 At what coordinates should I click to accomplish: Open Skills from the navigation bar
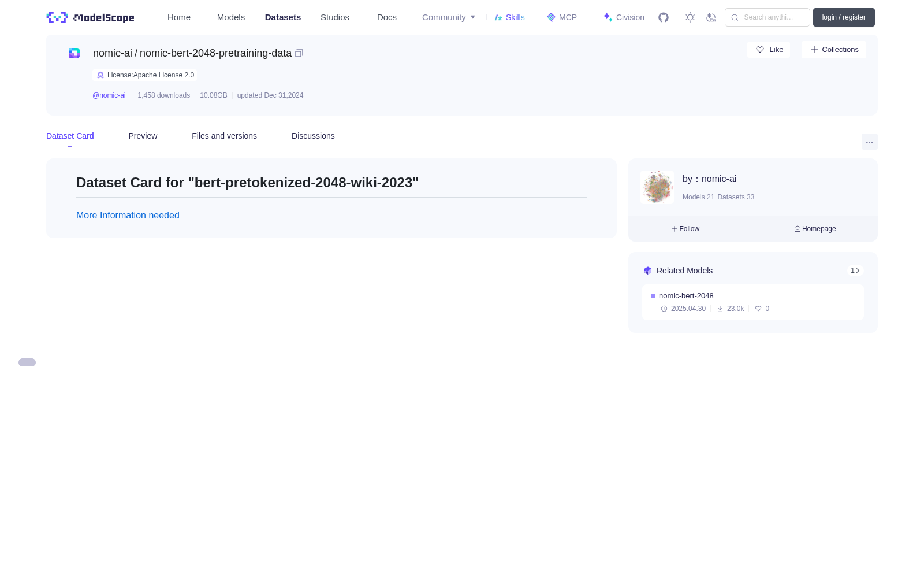pos(510,17)
